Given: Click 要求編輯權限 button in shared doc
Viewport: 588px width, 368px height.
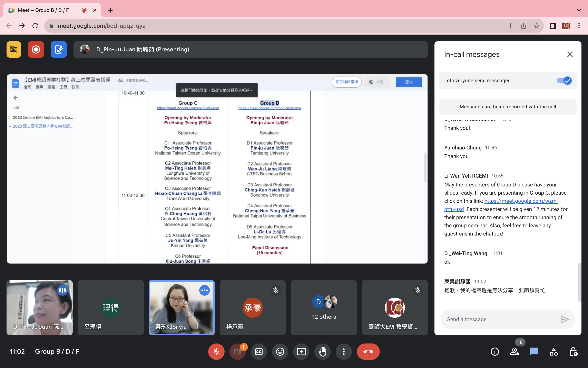Looking at the screenshot, I should click(x=347, y=82).
